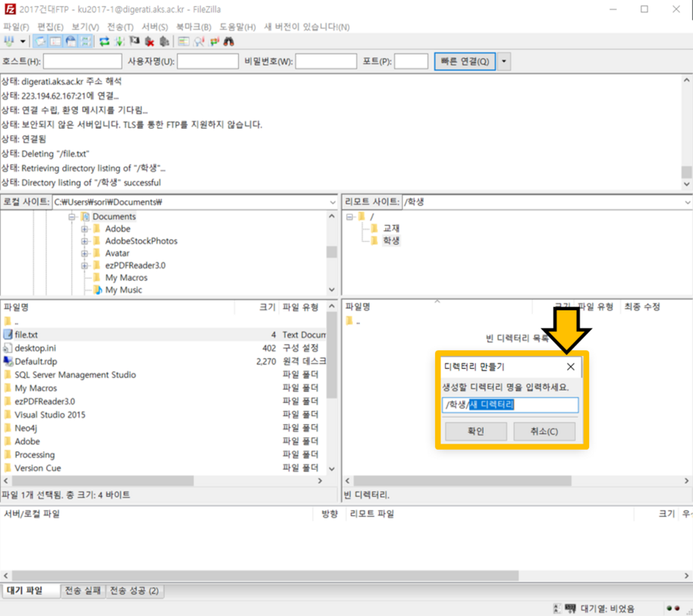Open the 서버(S) menu
Screen dimensions: 693x616
pos(155,27)
